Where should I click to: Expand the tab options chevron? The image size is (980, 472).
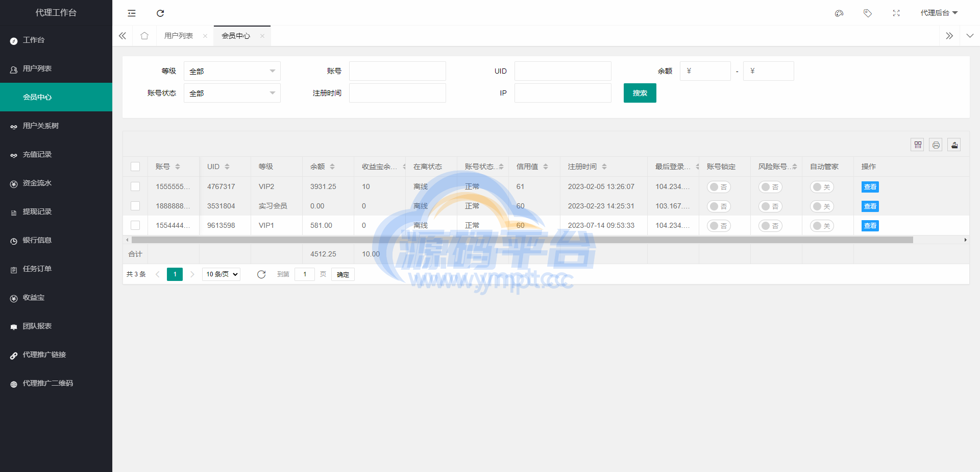pos(970,36)
